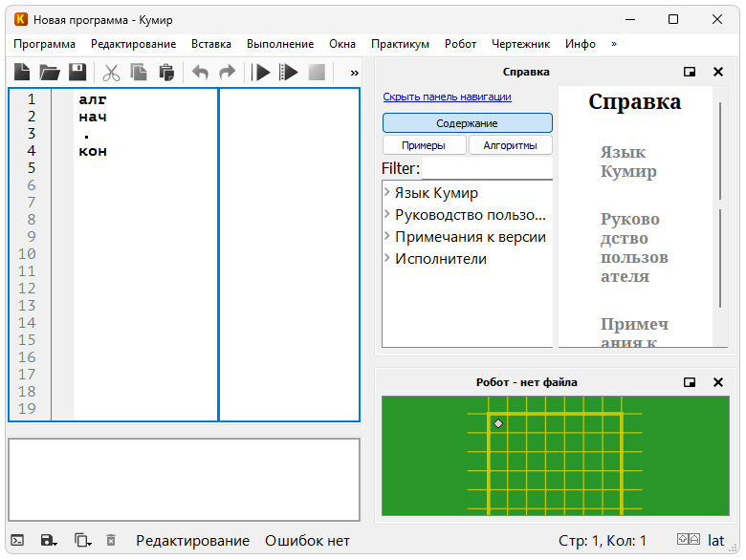Open the Редактирование menu
This screenshot has width=746, height=560.
tap(134, 44)
